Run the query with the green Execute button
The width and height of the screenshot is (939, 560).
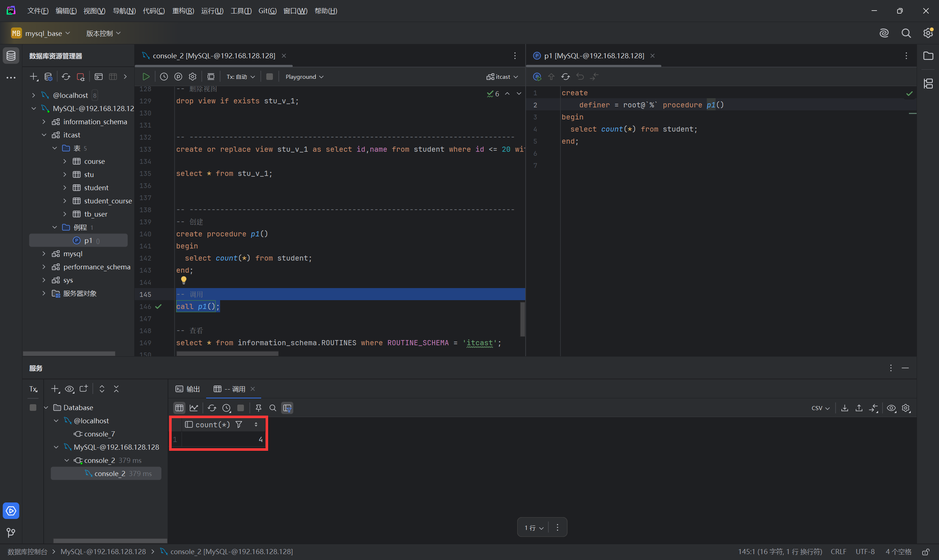coord(146,77)
